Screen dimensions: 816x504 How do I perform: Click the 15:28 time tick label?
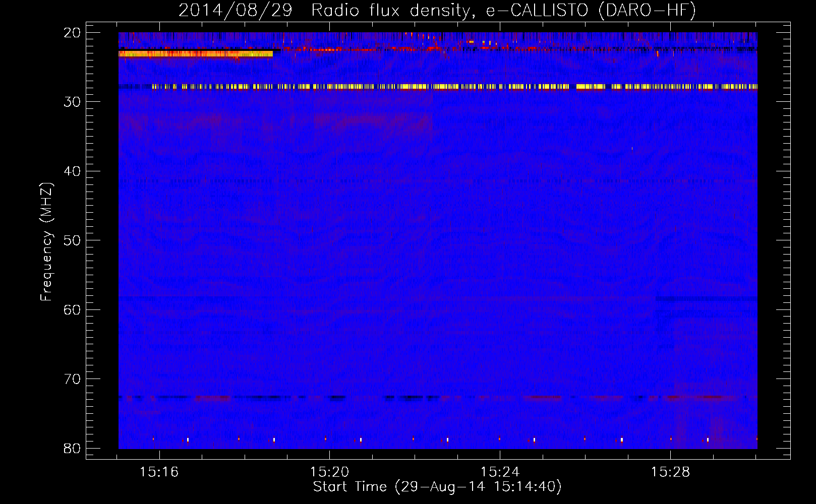point(670,472)
